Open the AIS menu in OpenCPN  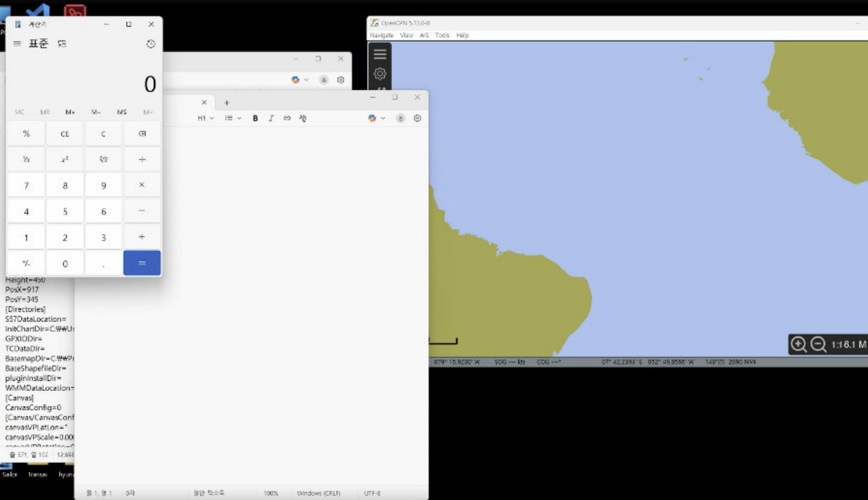pyautogui.click(x=424, y=35)
